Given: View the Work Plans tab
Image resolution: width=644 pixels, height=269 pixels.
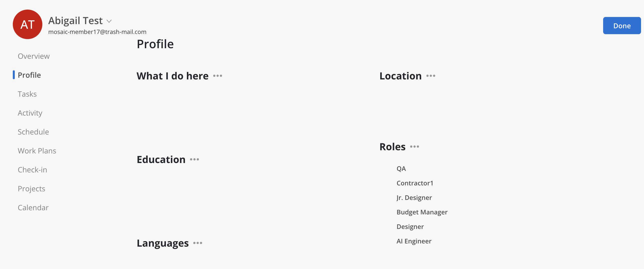Looking at the screenshot, I should coord(37,151).
